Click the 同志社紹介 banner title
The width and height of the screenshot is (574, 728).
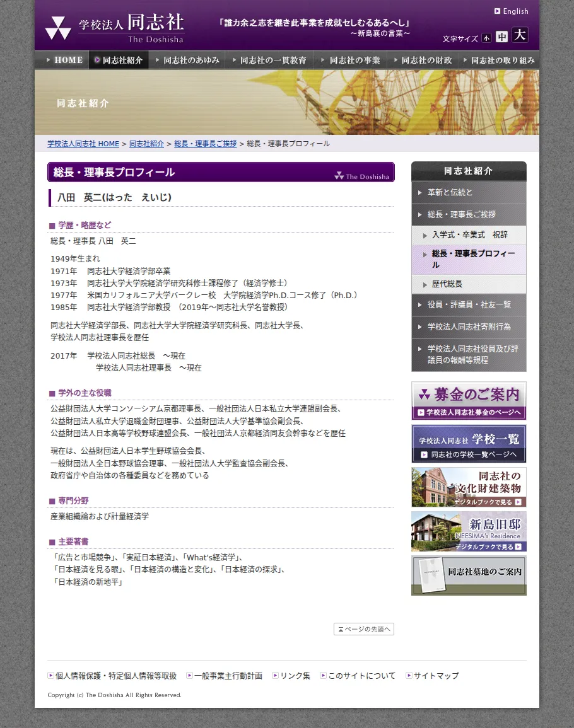83,103
